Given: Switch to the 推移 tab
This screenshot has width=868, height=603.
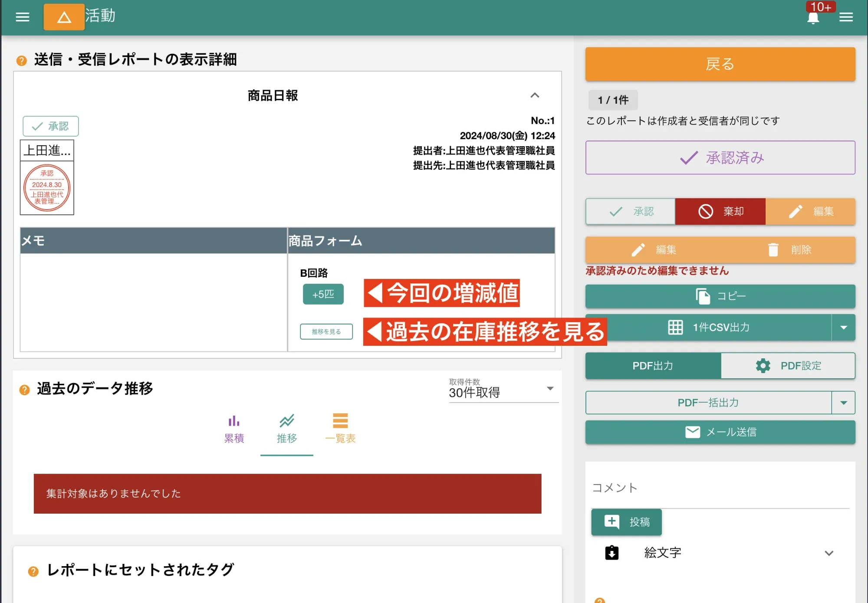Looking at the screenshot, I should coord(286,429).
